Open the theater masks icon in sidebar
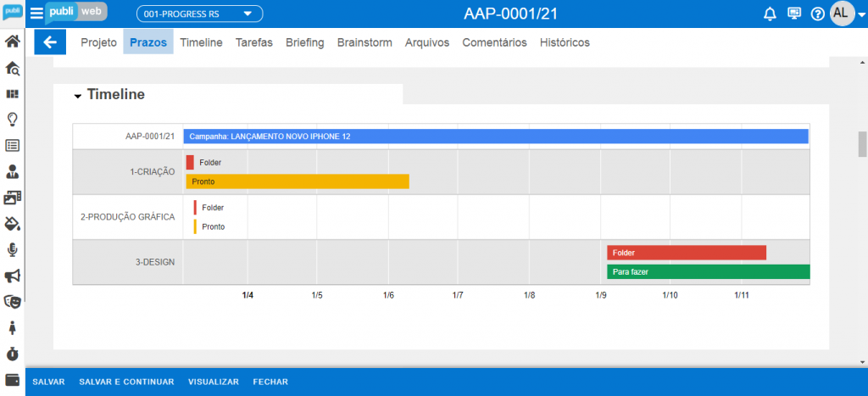 pyautogui.click(x=12, y=301)
